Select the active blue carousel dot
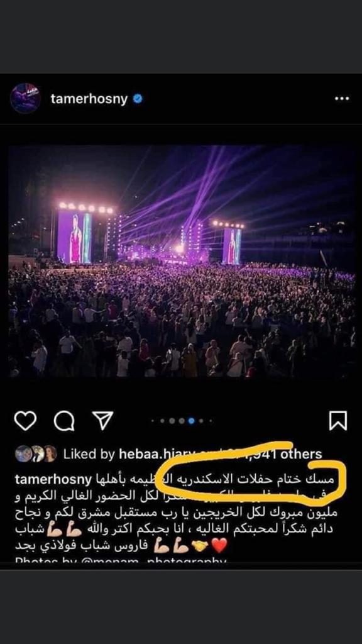362x644 pixels. tap(191, 421)
